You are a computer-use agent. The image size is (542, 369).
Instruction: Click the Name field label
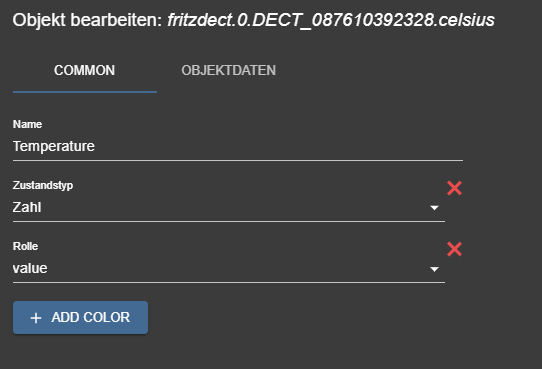click(27, 124)
